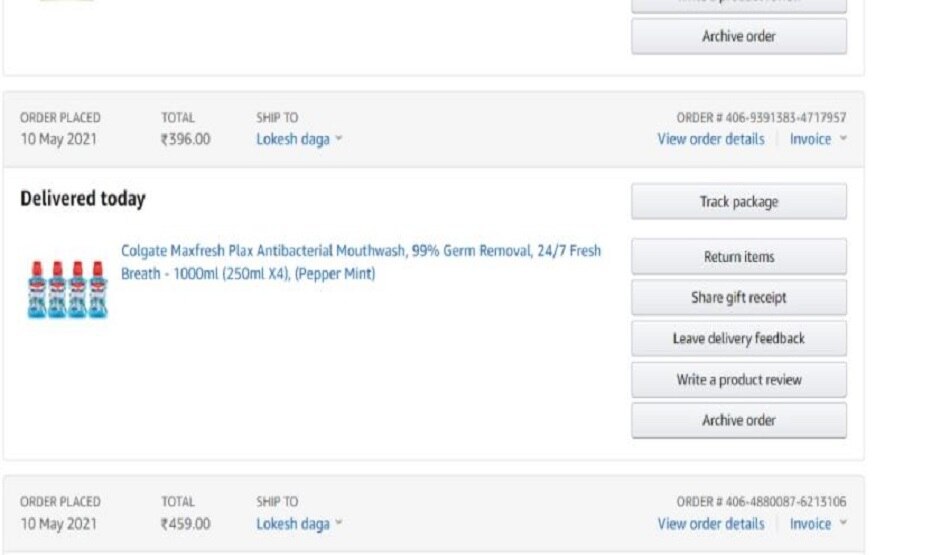Image resolution: width=950 pixels, height=555 pixels.
Task: Open Invoice dropdown for order ending 4717957
Action: 818,139
